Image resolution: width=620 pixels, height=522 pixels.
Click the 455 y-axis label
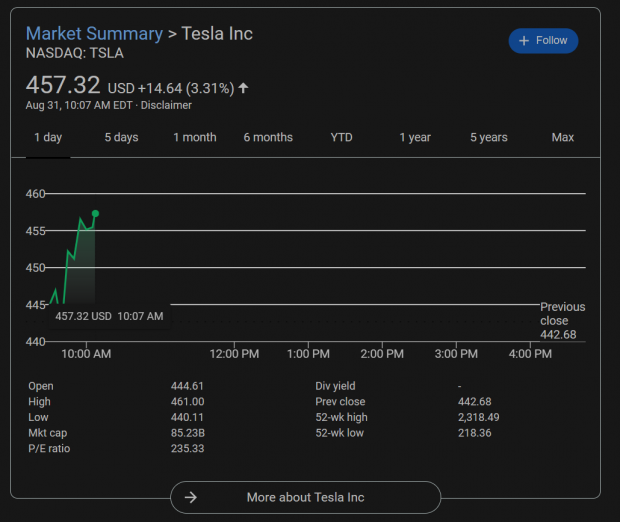coord(36,231)
